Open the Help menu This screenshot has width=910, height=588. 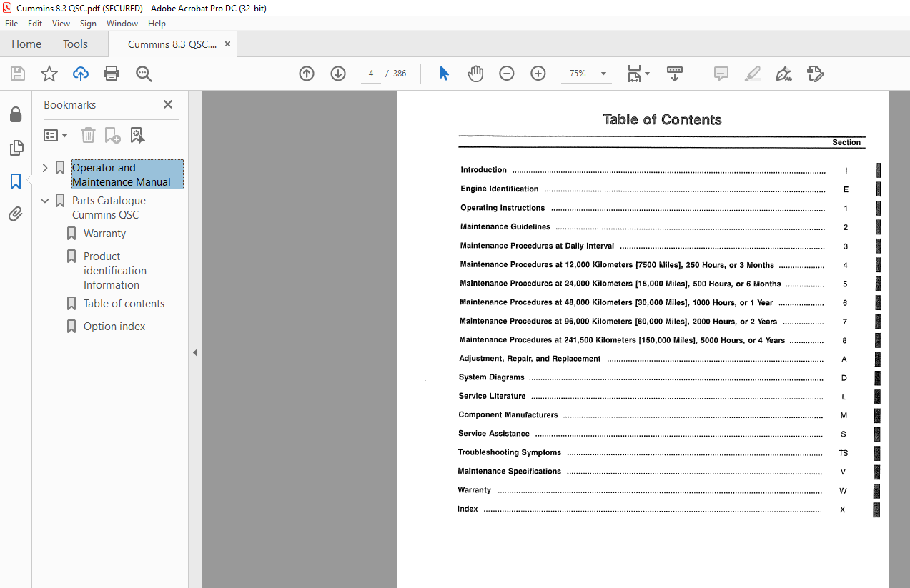[x=157, y=24]
